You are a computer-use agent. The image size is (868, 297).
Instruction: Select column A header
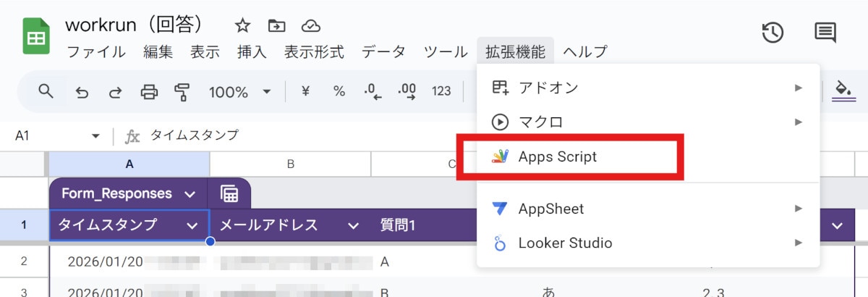point(129,164)
